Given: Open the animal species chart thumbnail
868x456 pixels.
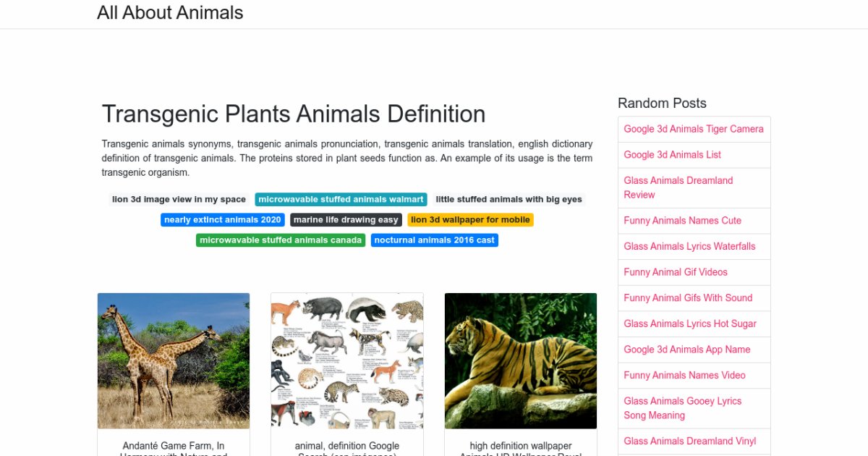Looking at the screenshot, I should click(347, 360).
